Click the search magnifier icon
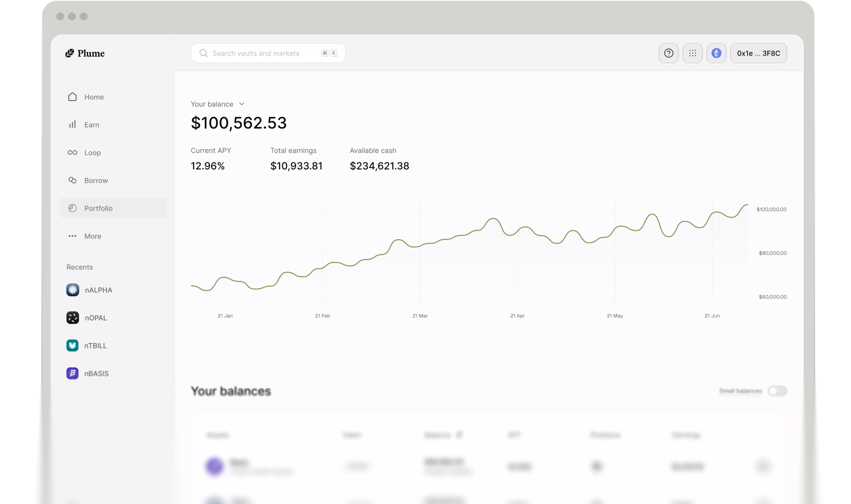 [x=203, y=53]
